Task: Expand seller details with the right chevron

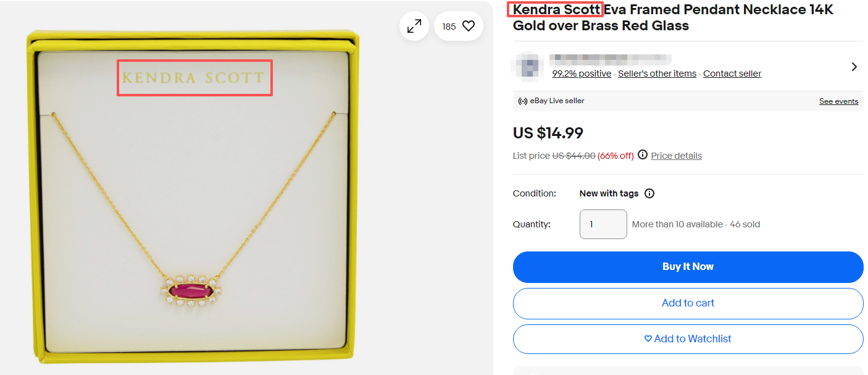Action: tap(854, 67)
